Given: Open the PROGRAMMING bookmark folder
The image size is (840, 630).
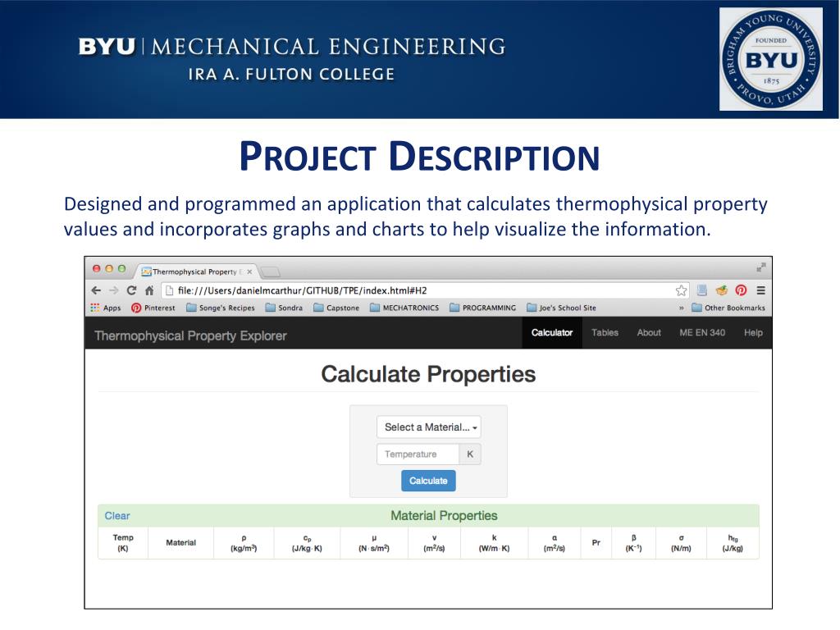Looking at the screenshot, I should pyautogui.click(x=482, y=308).
